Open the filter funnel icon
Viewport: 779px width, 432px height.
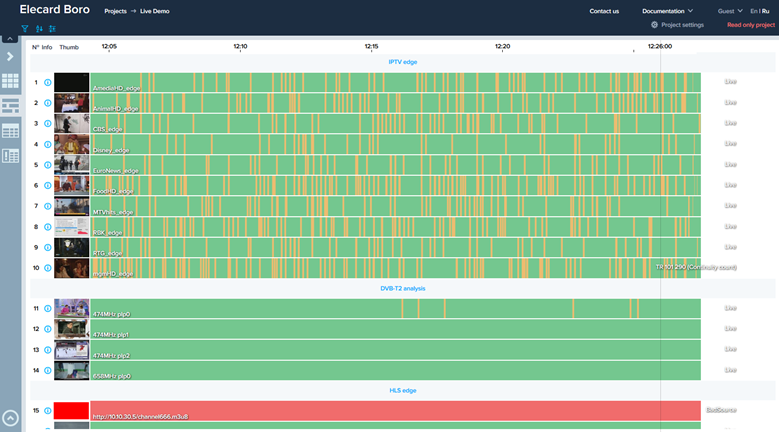[25, 29]
